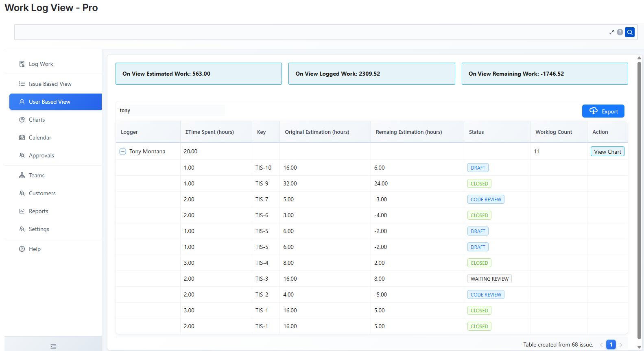This screenshot has width=644, height=351.
Task: Click the search magnifier icon button
Action: pos(630,32)
